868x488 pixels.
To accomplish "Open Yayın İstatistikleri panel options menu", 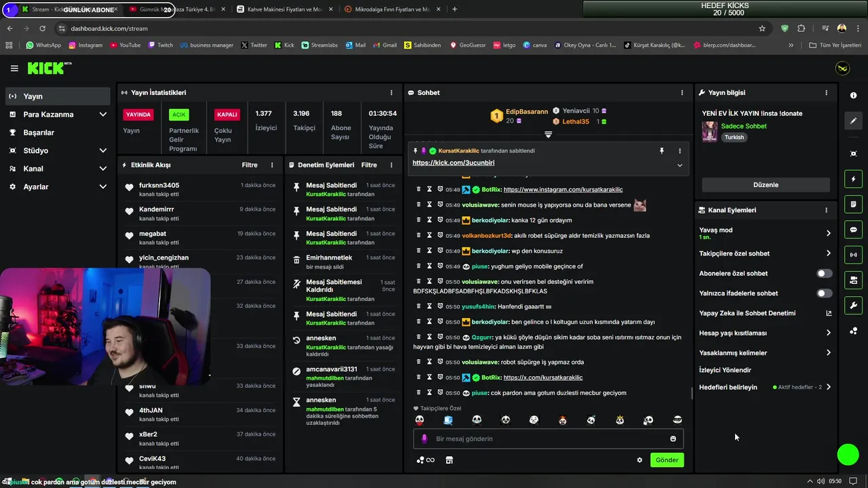I will point(391,92).
